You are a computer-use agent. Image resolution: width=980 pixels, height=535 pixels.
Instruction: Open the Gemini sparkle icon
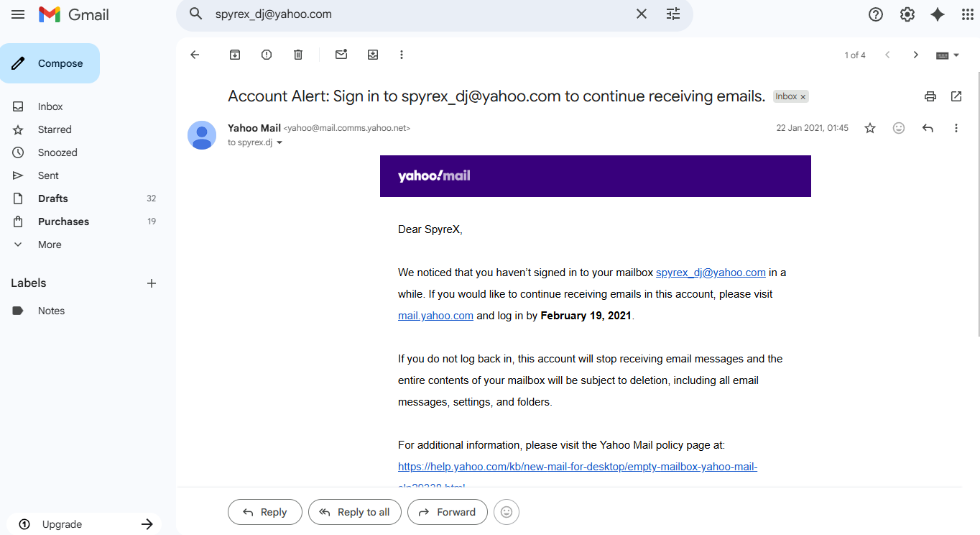(938, 14)
